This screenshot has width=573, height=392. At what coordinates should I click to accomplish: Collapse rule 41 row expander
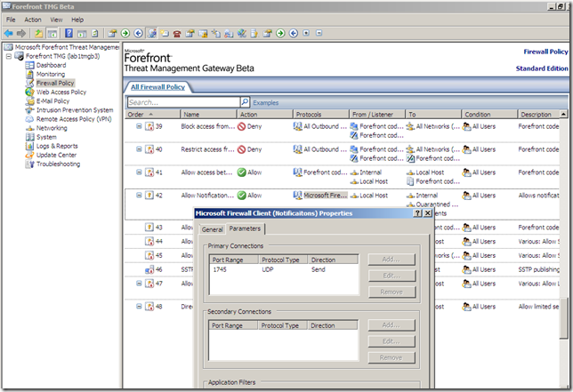pyautogui.click(x=139, y=172)
